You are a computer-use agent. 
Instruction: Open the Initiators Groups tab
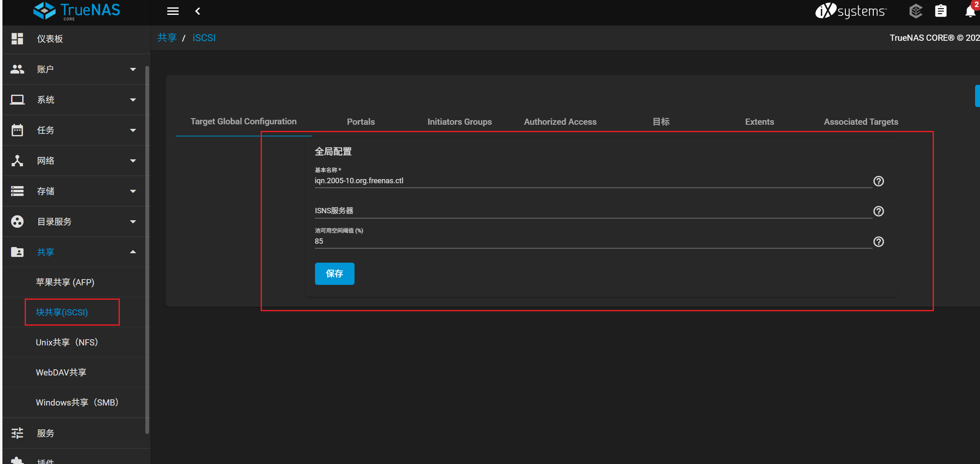460,122
